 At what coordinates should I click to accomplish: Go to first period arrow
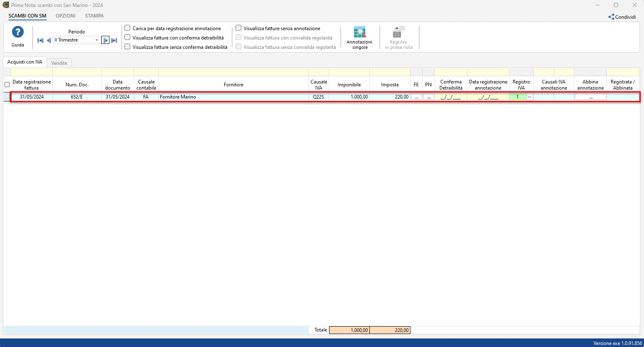(40, 40)
